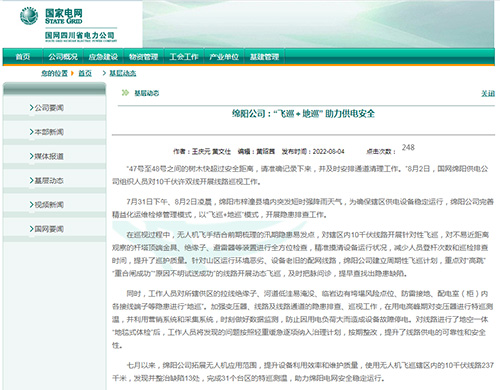Click the State Grid globe logo
This screenshot has width=500, height=390.
tap(29, 16)
